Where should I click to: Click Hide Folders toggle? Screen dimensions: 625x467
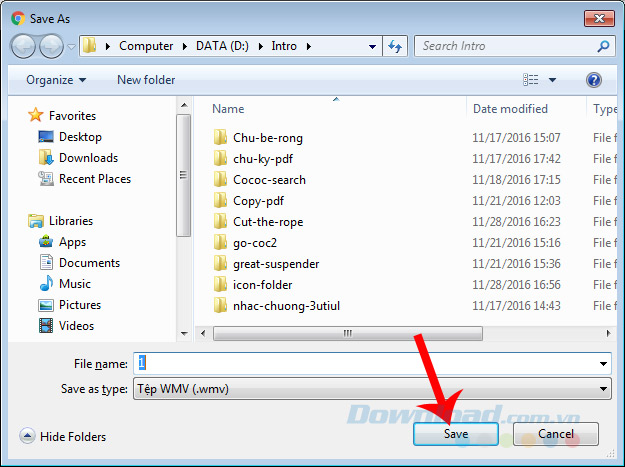[63, 436]
